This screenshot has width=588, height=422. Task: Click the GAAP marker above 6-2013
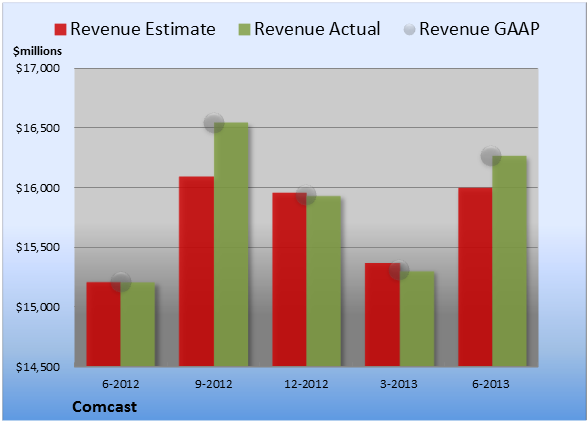pos(491,155)
